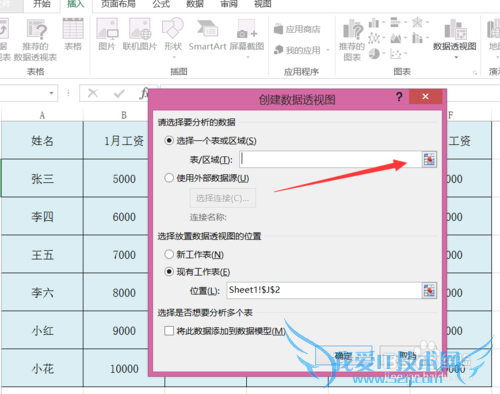Select 'Existing worksheet' (现有工作表) option

point(169,272)
